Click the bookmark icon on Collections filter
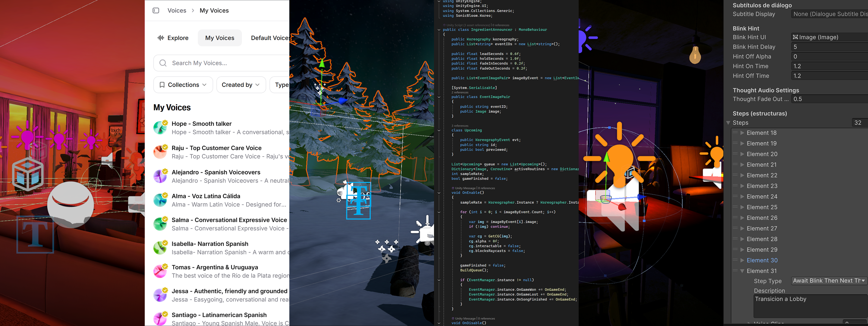 click(x=162, y=85)
